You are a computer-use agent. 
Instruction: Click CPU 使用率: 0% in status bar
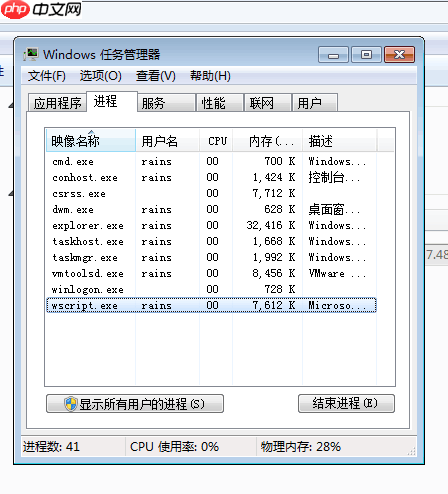(174, 447)
